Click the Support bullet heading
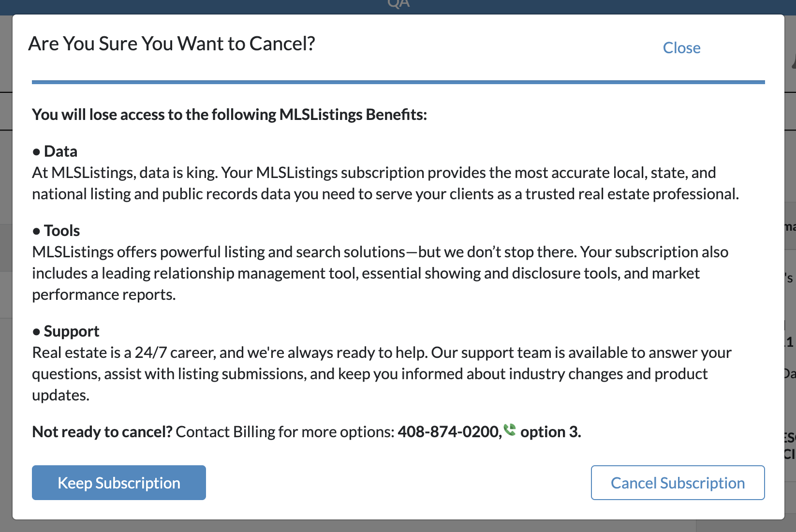 pyautogui.click(x=65, y=331)
